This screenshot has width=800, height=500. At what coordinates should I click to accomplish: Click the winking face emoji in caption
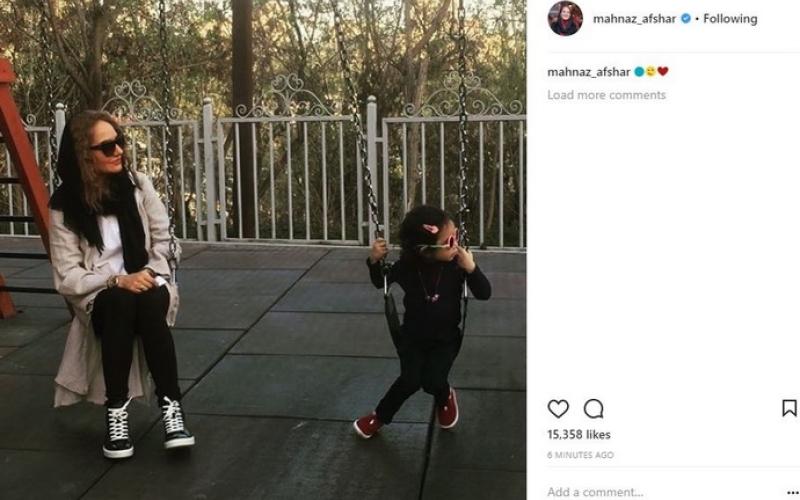(651, 72)
